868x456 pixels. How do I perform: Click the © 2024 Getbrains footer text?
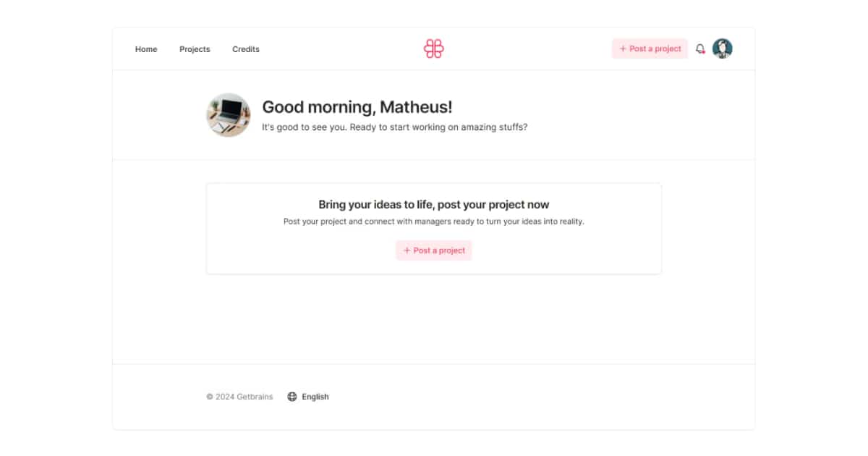(239, 397)
